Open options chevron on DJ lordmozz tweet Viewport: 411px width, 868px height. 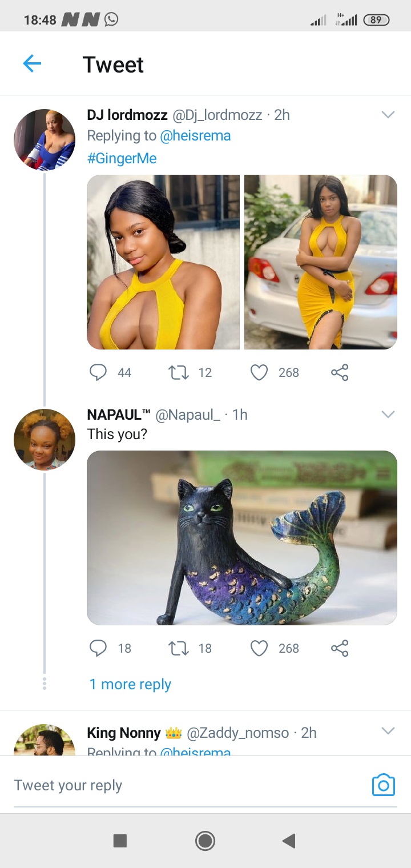tap(388, 115)
